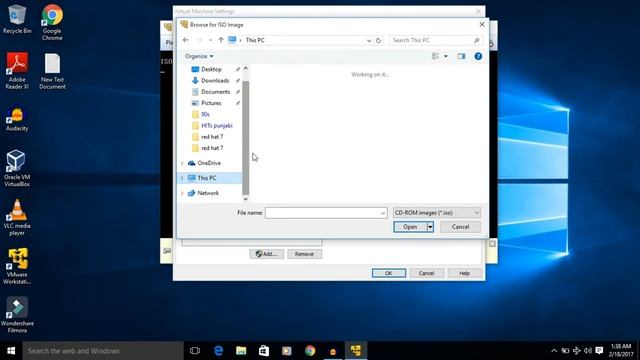
Task: Expand the This PC tree node
Action: click(x=182, y=178)
